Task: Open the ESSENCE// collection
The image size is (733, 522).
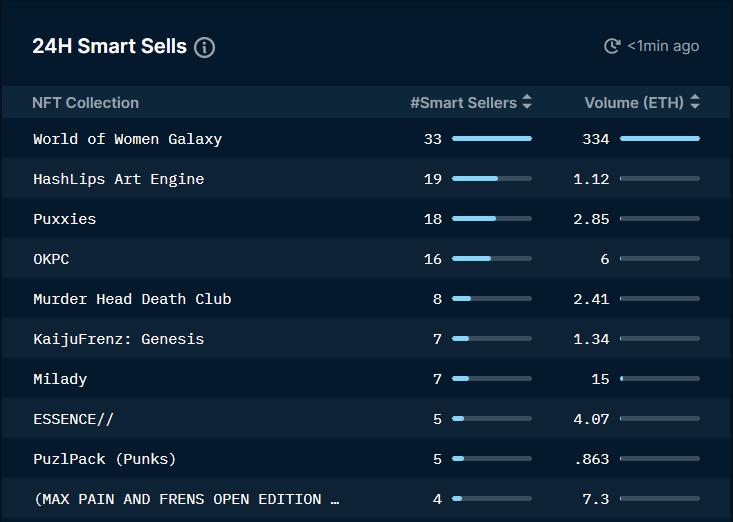Action: [x=73, y=419]
